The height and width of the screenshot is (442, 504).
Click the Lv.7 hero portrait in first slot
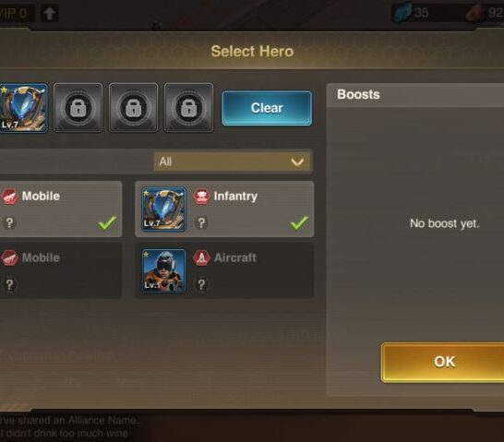(x=23, y=108)
